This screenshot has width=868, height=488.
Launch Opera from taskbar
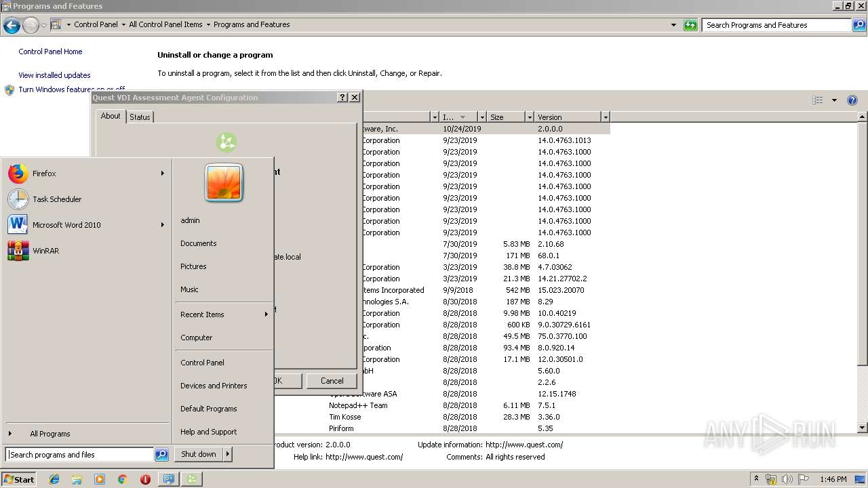145,479
